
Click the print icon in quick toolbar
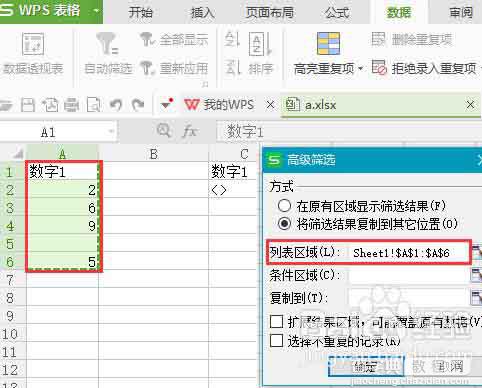pos(71,105)
